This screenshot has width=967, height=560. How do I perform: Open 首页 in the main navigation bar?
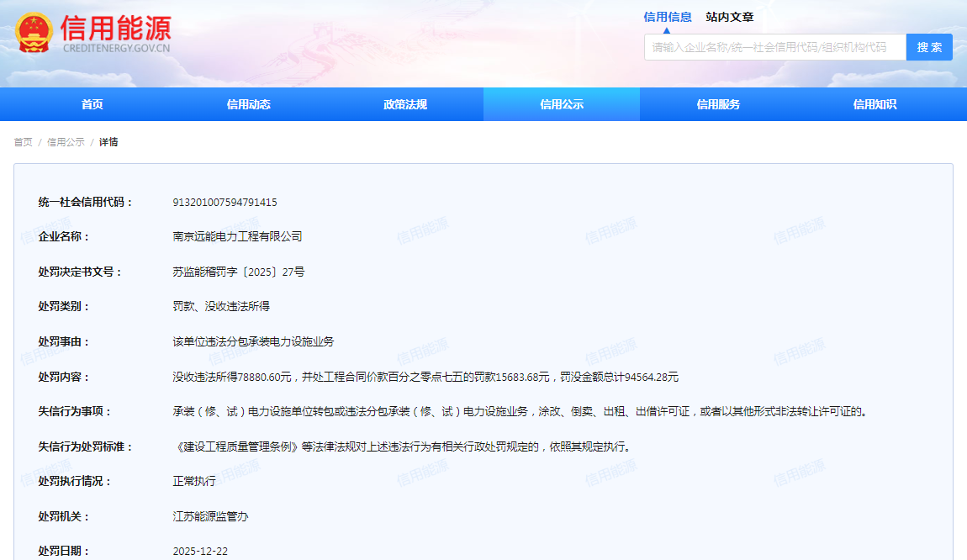point(92,104)
